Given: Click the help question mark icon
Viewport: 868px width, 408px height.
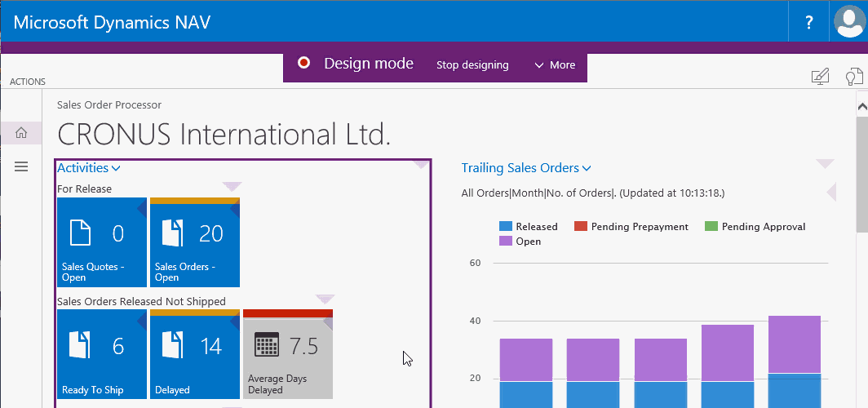Looking at the screenshot, I should click(x=808, y=22).
